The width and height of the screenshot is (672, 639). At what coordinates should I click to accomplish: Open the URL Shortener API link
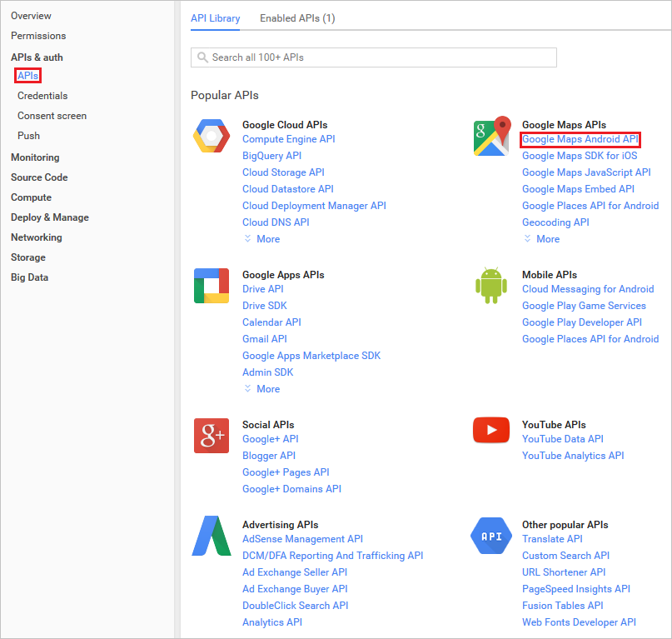[564, 572]
